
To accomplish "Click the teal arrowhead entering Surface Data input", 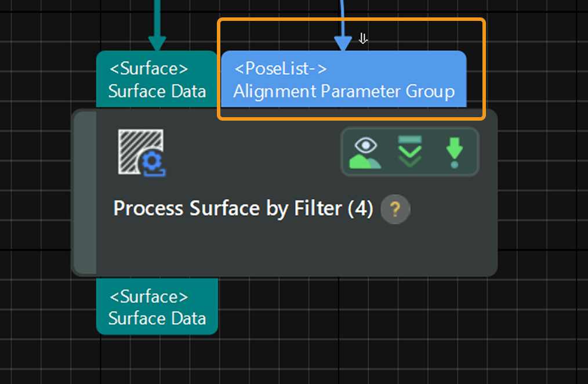I will tap(157, 42).
